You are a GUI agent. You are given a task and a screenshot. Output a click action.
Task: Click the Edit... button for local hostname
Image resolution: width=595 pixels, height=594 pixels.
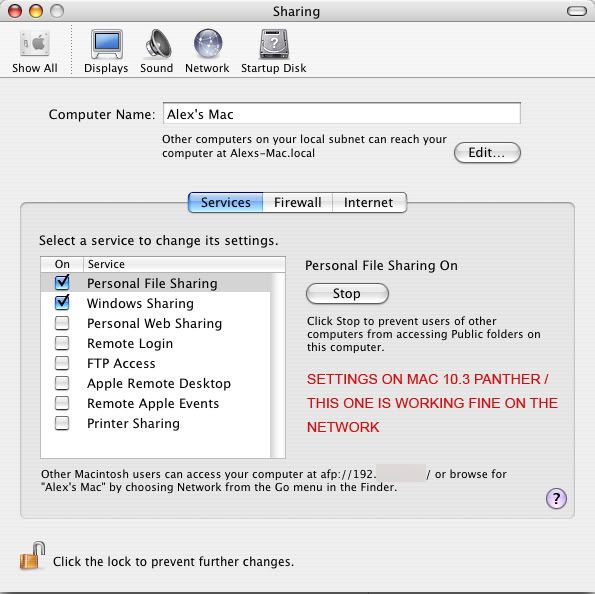pos(487,153)
